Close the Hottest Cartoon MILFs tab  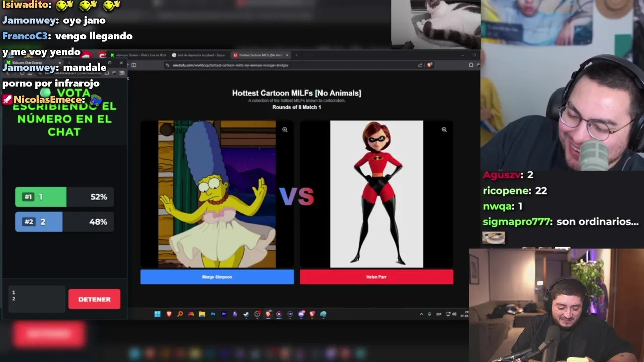[x=287, y=55]
